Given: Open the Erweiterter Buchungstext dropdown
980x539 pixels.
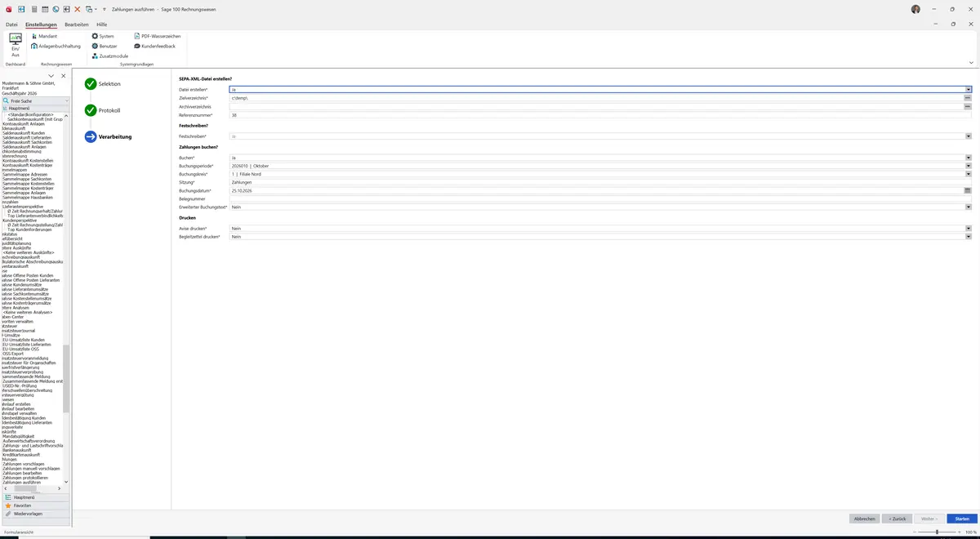Looking at the screenshot, I should 969,207.
